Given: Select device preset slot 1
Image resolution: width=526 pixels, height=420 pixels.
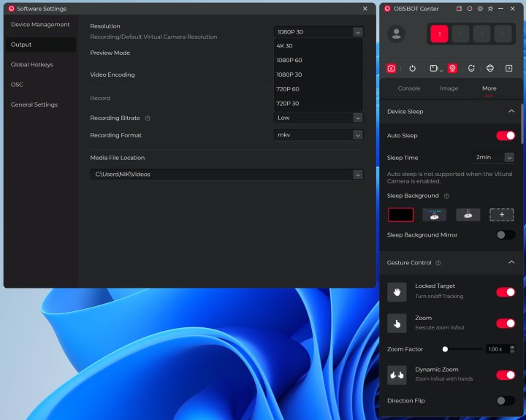Looking at the screenshot, I should click(439, 34).
